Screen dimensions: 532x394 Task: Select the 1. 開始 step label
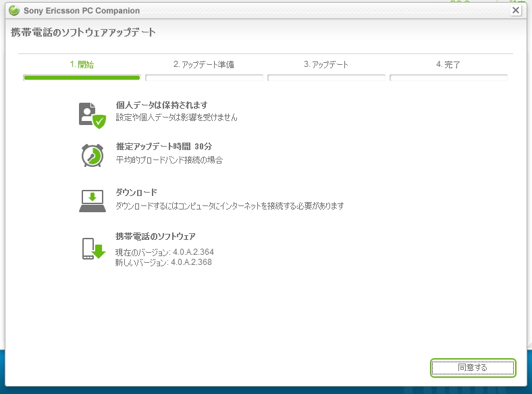[x=82, y=65]
